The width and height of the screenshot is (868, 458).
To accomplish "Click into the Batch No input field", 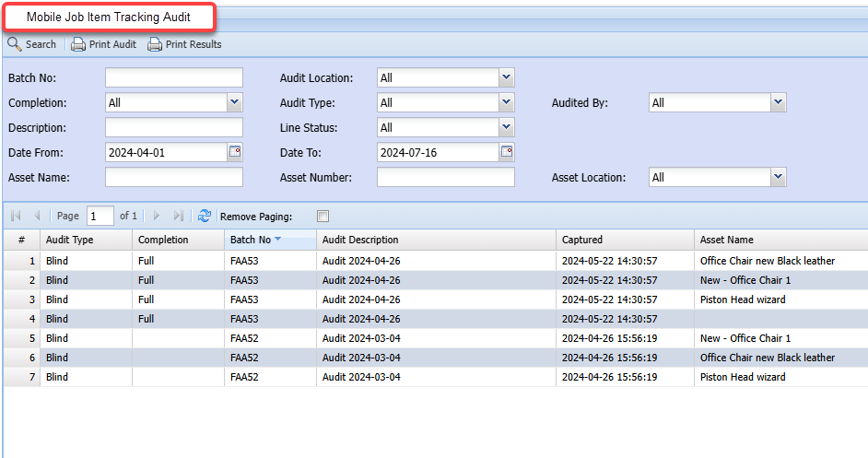I will [x=174, y=78].
